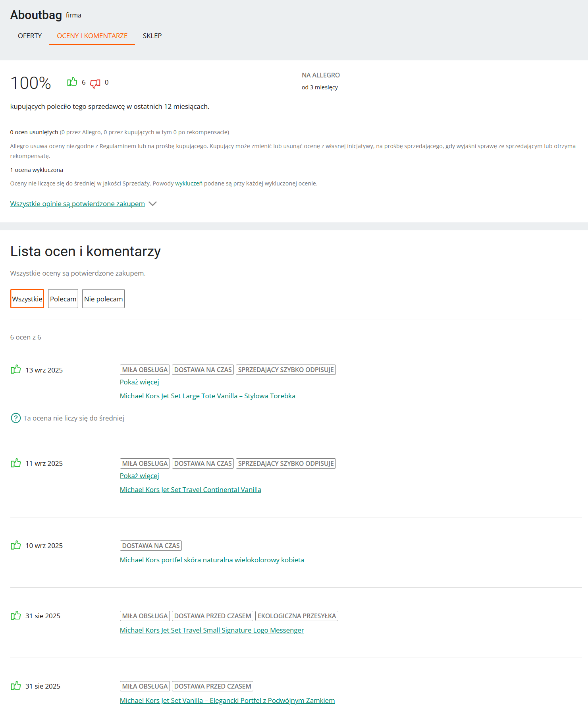Click thumbs-up icon for the 13 wrz 2025 rating
The image size is (588, 714).
[x=16, y=370]
